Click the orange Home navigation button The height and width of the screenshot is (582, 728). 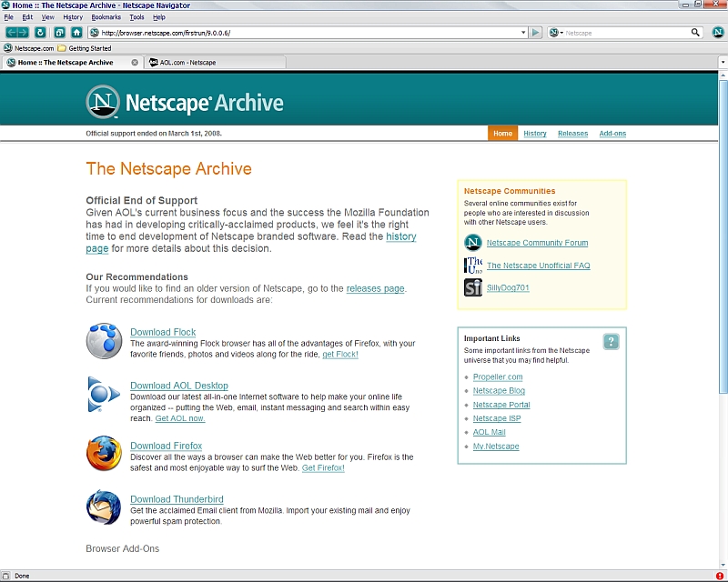pos(502,133)
